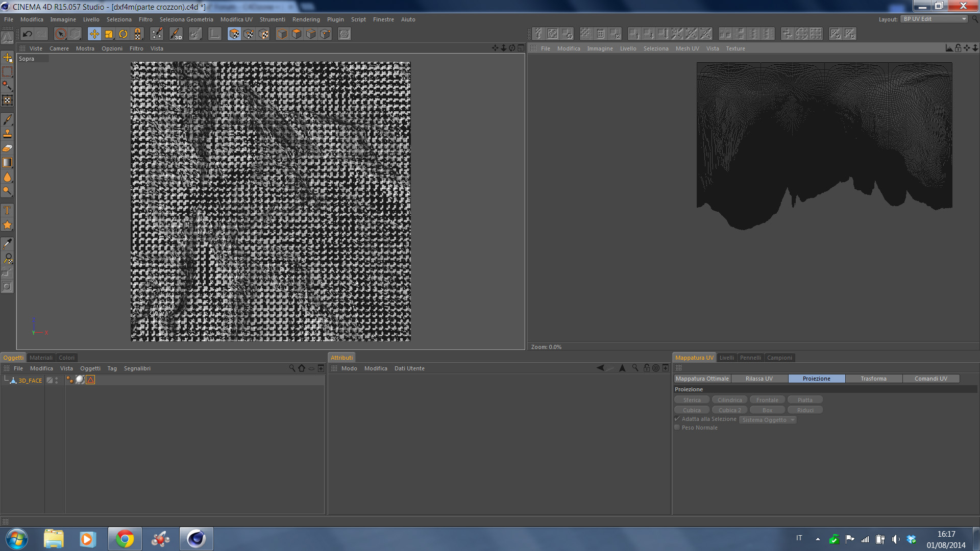Select the Text tool
Screen dimensions: 980x551
[x=7, y=210]
